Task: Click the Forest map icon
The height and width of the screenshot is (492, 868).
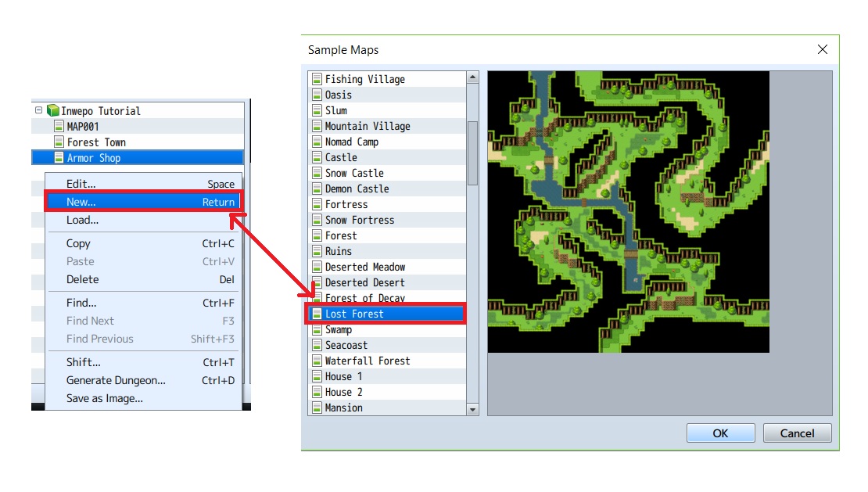Action: tap(317, 235)
